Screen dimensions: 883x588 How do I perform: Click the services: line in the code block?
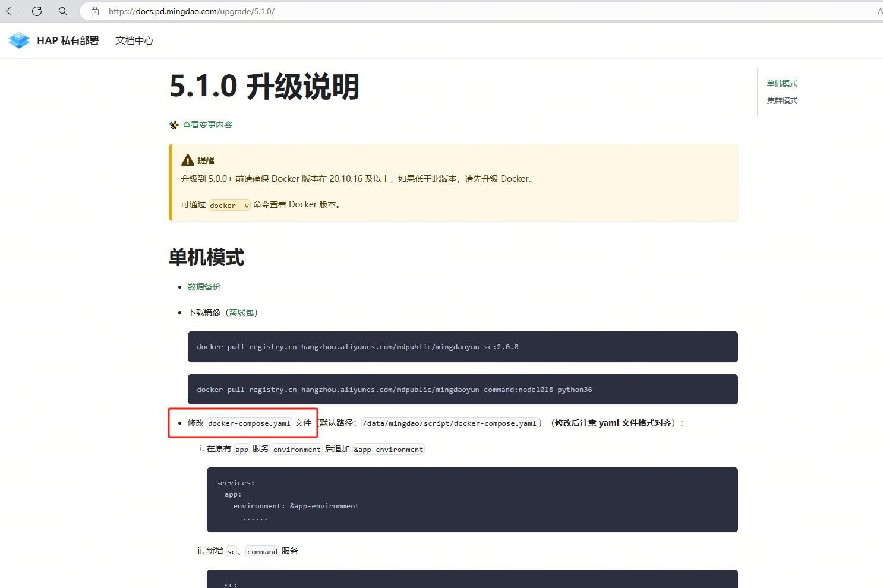235,483
